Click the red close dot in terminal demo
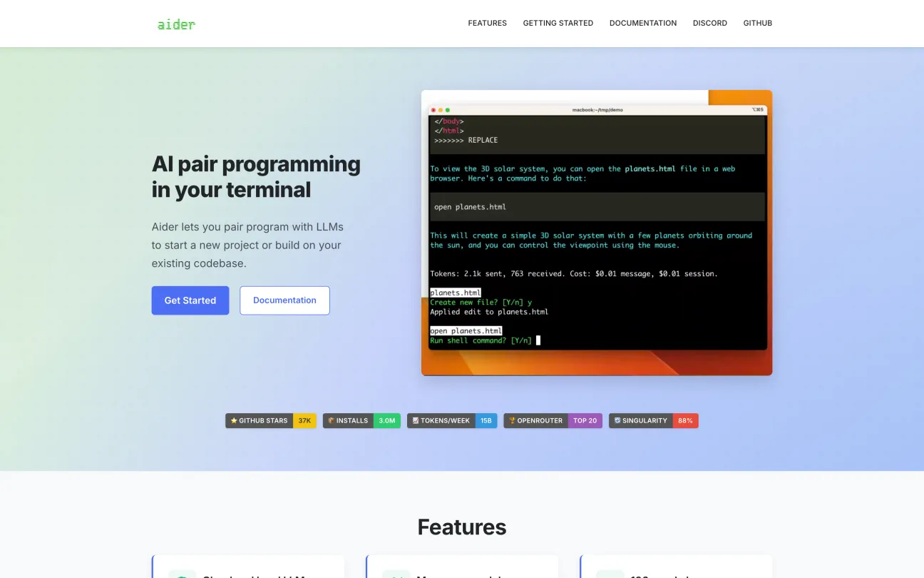Image resolution: width=924 pixels, height=578 pixels. coord(433,110)
